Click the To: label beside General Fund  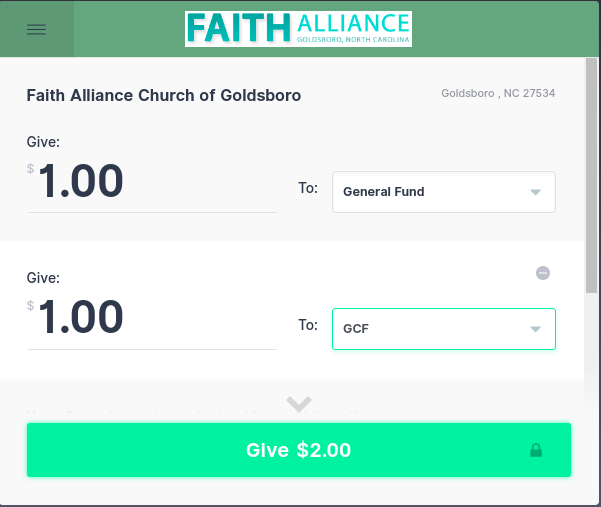coord(308,188)
